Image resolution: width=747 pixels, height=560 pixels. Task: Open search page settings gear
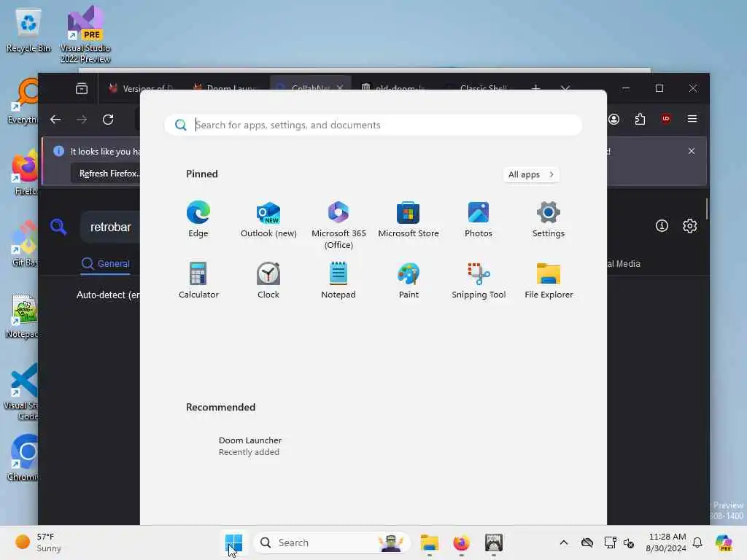point(690,226)
